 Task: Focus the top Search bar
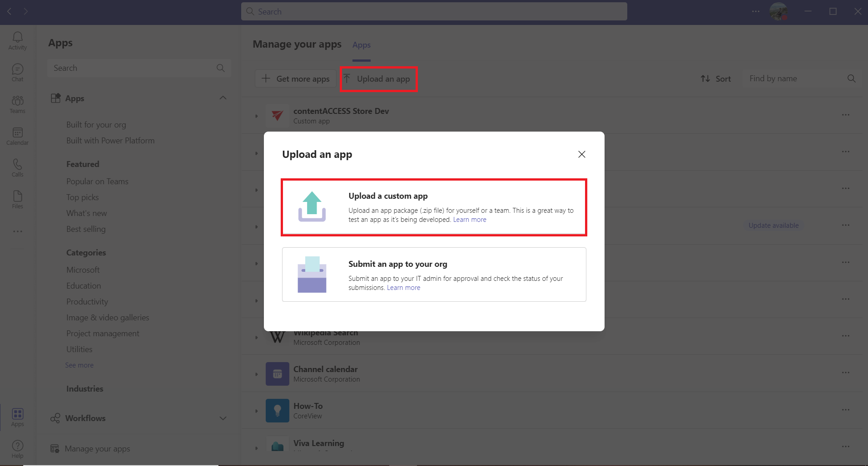point(434,11)
